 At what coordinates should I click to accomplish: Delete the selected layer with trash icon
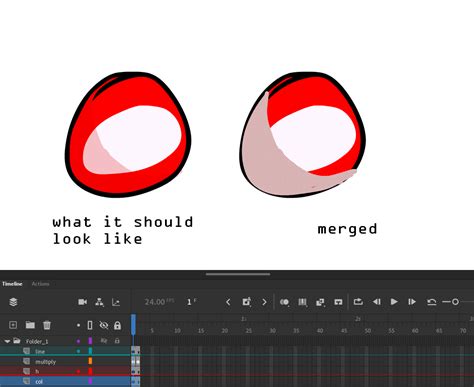(x=47, y=325)
